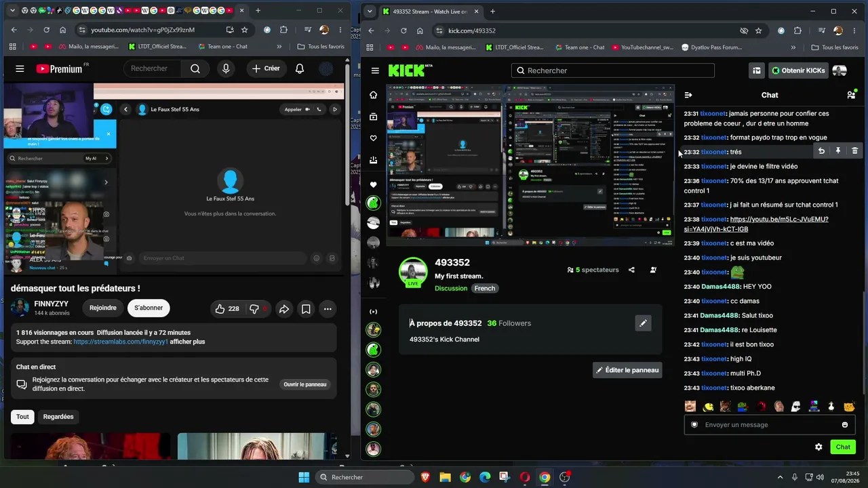868x488 pixels.
Task: Send message with green Chat button
Action: coord(843,447)
